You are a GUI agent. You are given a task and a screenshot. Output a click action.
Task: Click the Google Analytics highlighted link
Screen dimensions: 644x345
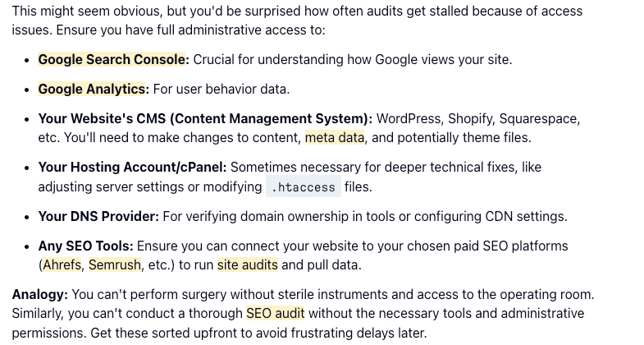[x=92, y=89]
